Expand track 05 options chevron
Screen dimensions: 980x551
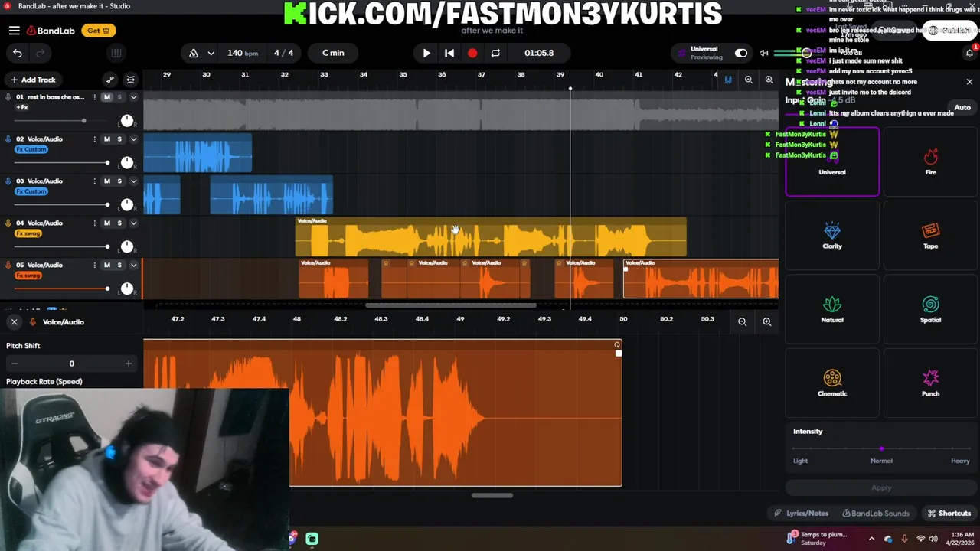click(x=133, y=266)
